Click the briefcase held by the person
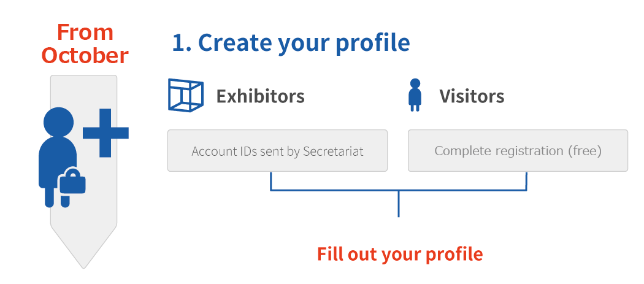This screenshot has width=644, height=284. [x=73, y=181]
